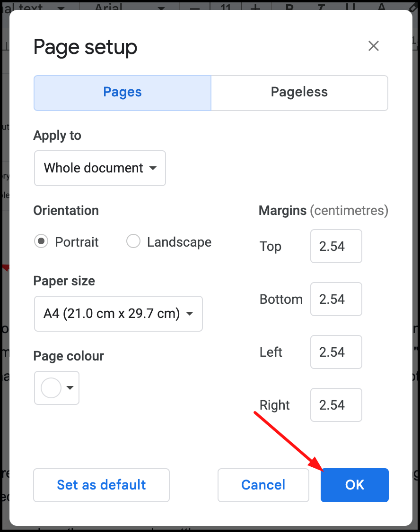Click the Bold icon in toolbar

pyautogui.click(x=289, y=7)
